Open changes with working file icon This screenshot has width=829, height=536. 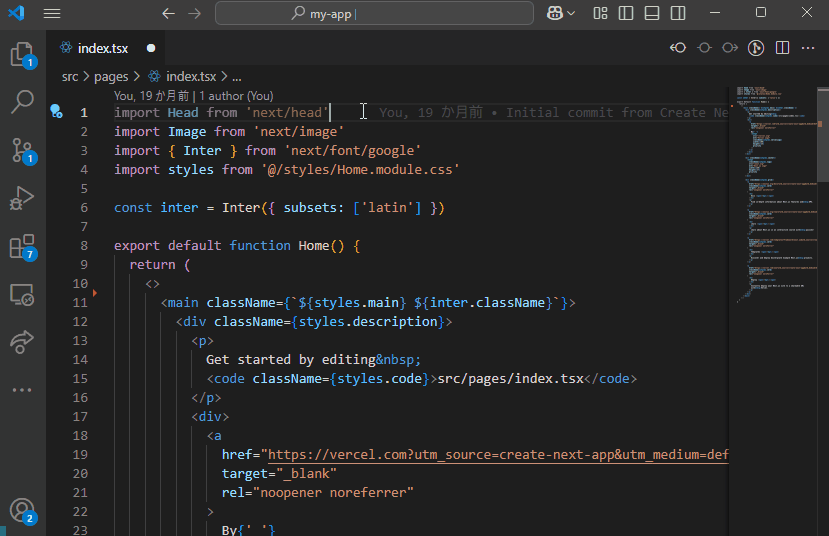[704, 48]
